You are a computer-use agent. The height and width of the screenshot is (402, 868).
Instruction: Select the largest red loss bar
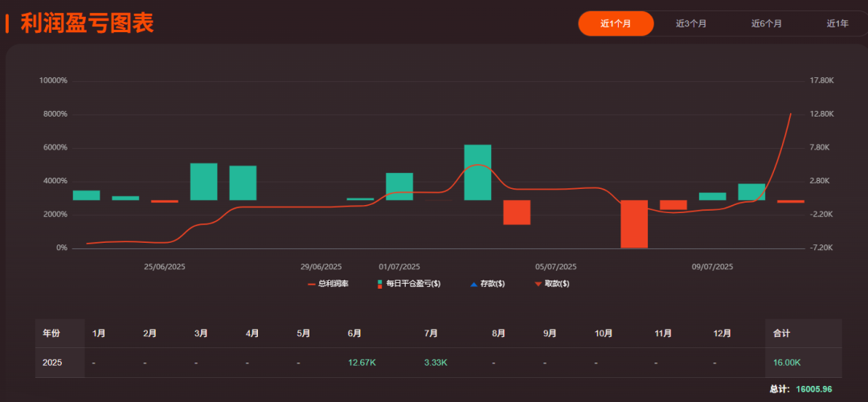click(x=634, y=224)
